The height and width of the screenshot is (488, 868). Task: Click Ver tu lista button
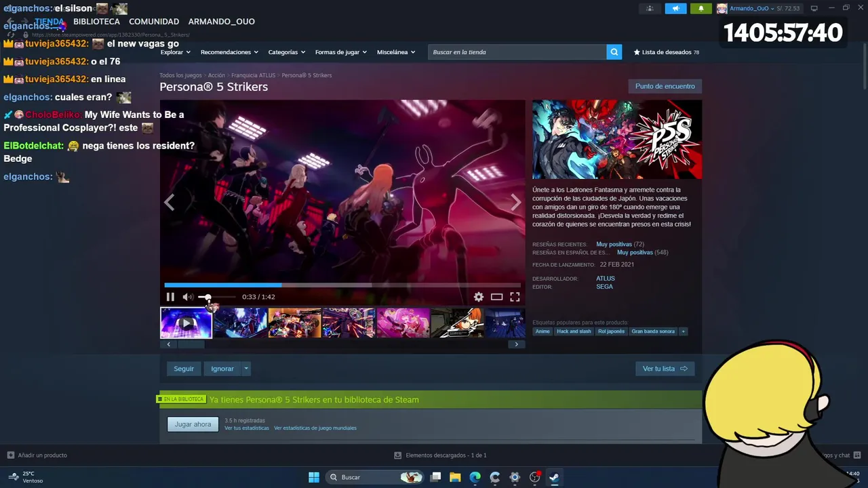coord(665,369)
